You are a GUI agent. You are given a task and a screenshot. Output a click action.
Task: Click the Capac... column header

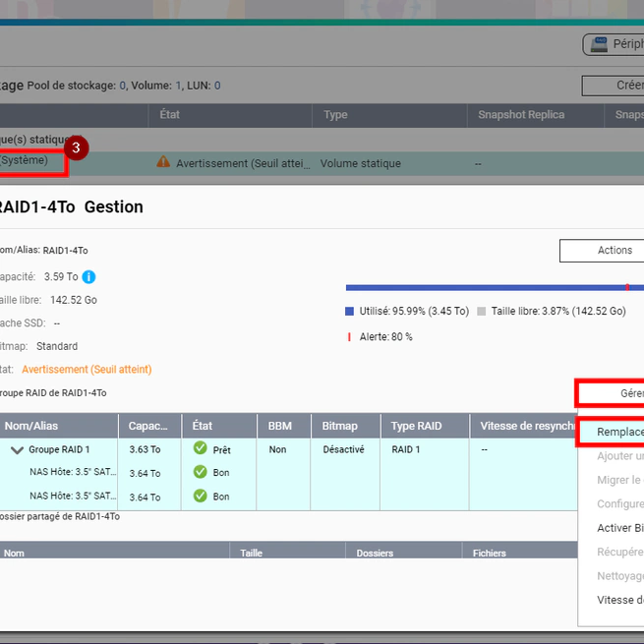149,426
